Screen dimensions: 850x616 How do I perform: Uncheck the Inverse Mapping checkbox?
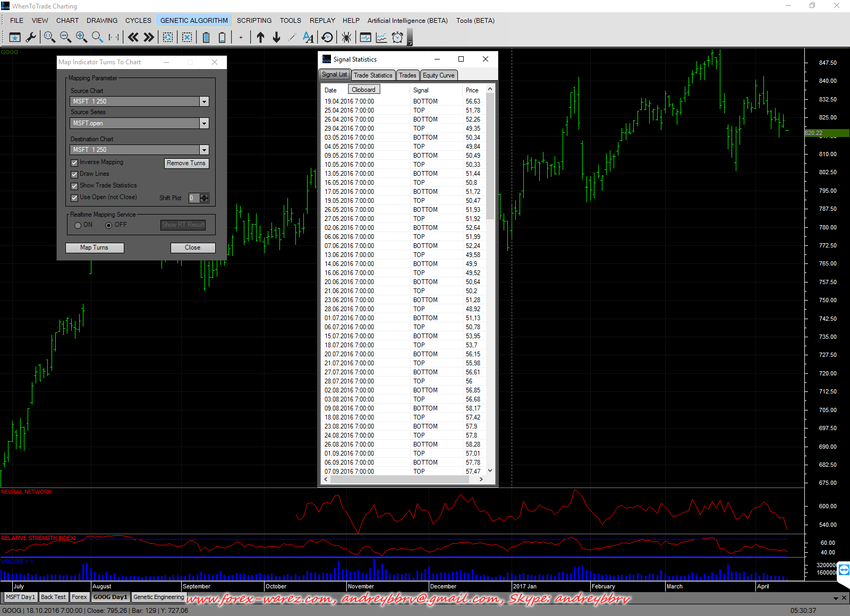pos(74,163)
